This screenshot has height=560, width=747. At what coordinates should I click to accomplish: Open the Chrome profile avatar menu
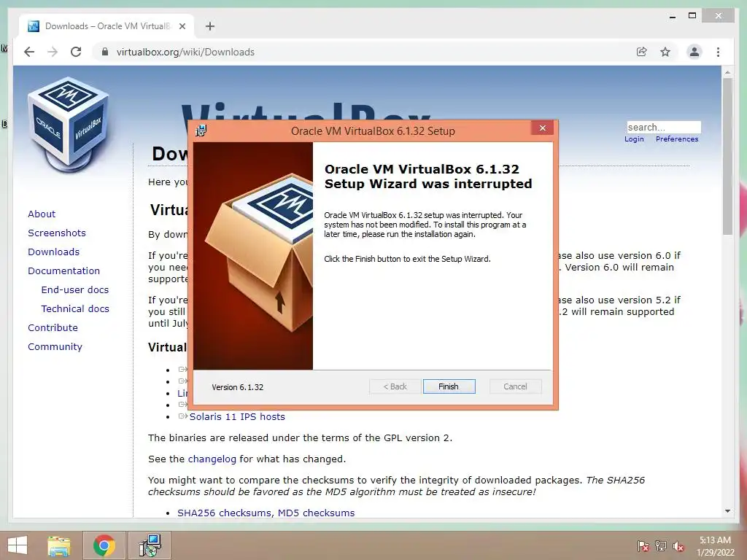coord(694,52)
